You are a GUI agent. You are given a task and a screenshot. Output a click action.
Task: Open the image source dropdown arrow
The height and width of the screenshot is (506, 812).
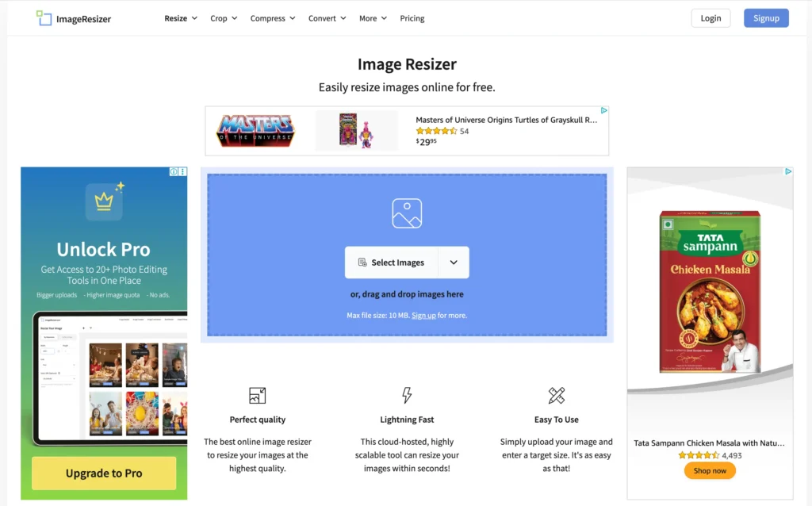[x=454, y=263]
